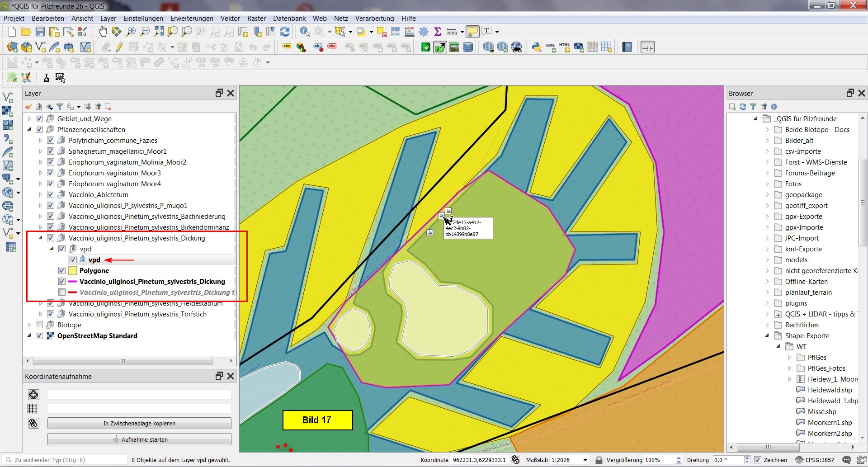The image size is (868, 467).
Task: Save the project with floppy icon
Action: pyautogui.click(x=40, y=32)
